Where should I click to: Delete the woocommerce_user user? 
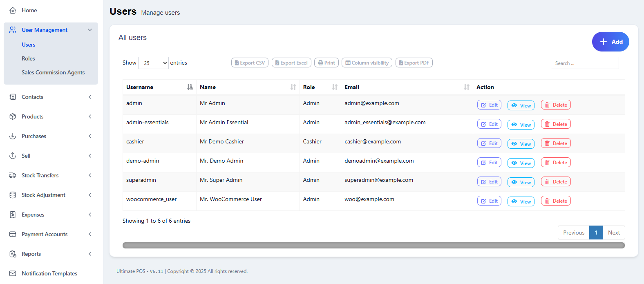[556, 201]
